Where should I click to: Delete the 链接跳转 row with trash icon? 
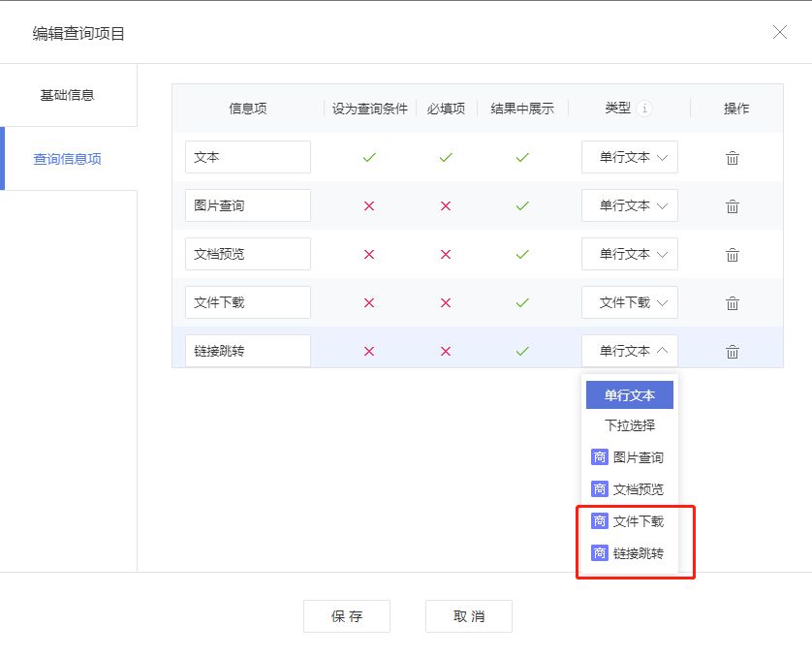(x=733, y=352)
